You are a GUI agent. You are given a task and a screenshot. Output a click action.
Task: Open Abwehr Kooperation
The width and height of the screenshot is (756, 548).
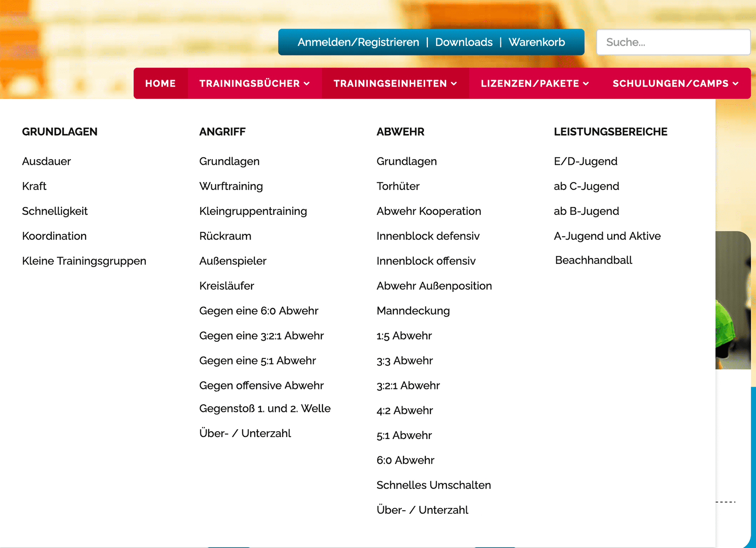coord(429,211)
